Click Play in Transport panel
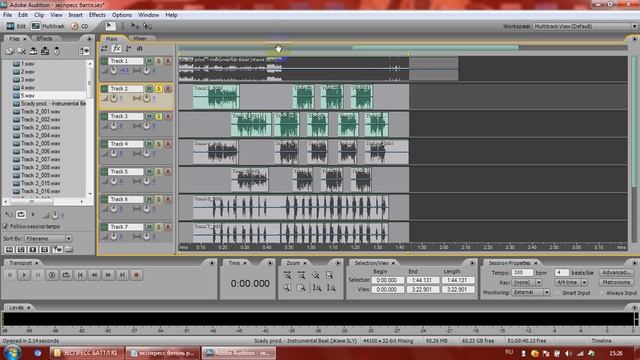 (24, 275)
